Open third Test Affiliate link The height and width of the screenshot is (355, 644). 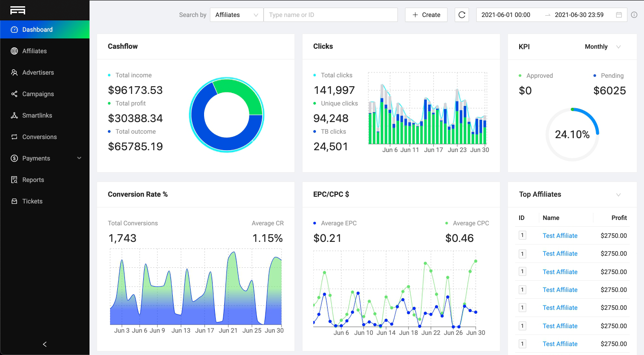[560, 272]
